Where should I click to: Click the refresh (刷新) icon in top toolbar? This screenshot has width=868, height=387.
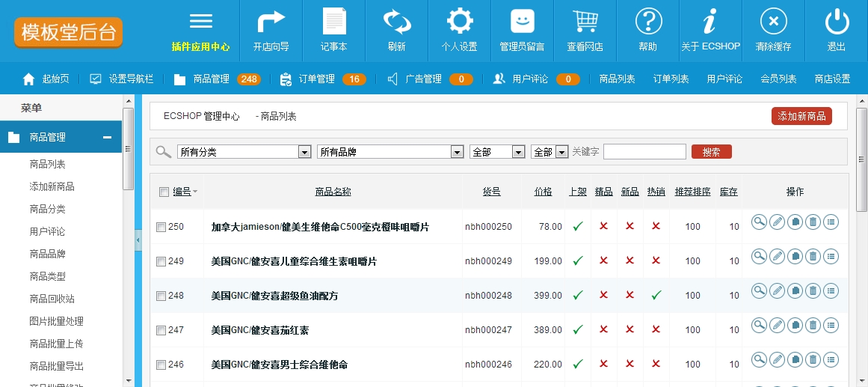tap(397, 22)
